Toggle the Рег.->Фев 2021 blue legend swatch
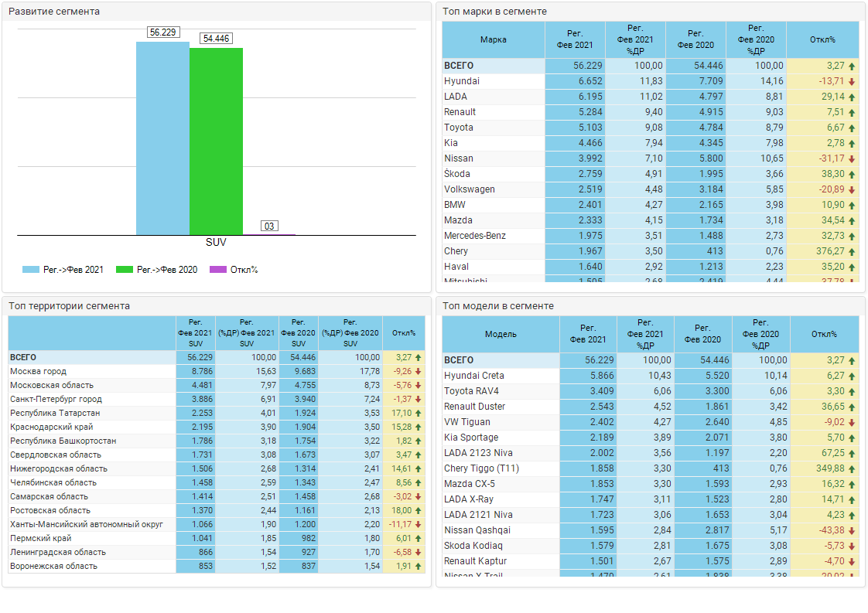This screenshot has width=868, height=613. (x=30, y=270)
